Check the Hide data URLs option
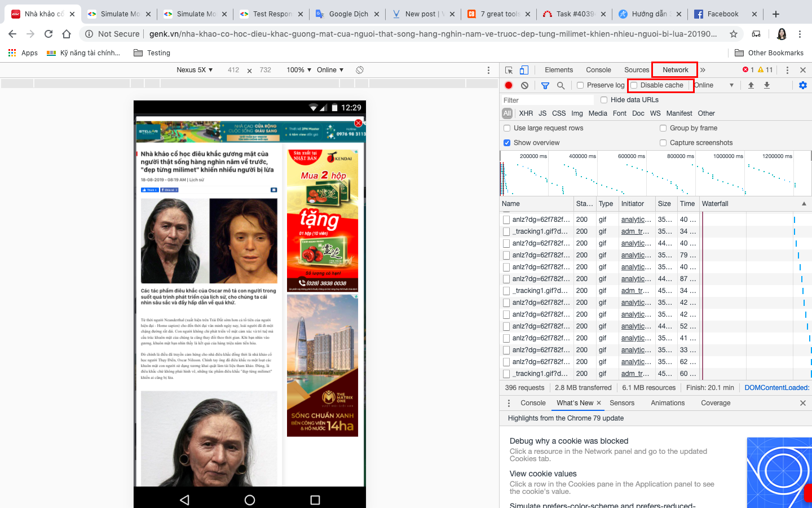Viewport: 812px width, 508px height. coord(604,100)
